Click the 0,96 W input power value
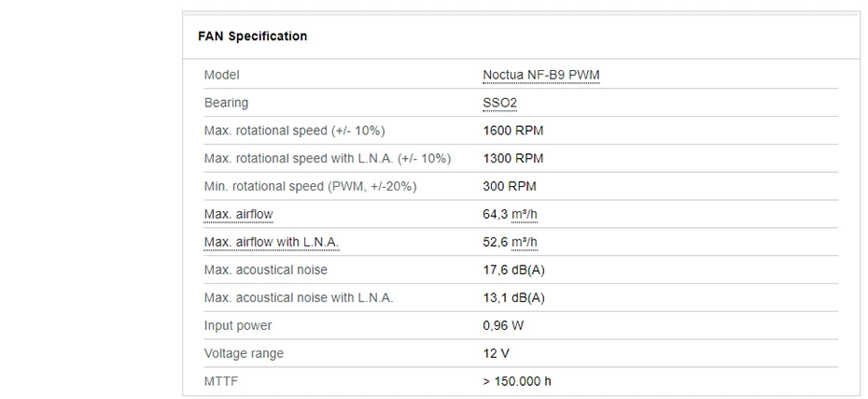 pos(503,326)
